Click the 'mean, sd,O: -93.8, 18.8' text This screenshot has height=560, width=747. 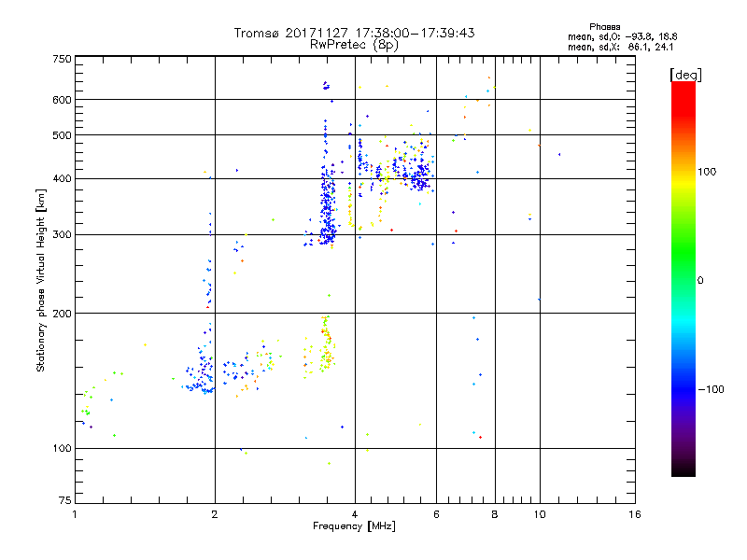coord(622,36)
